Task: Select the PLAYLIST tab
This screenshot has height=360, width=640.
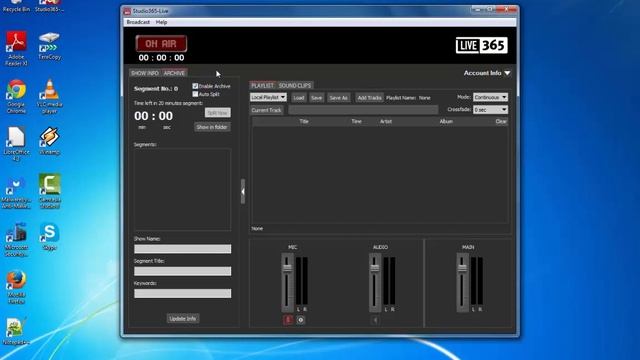Action: (x=262, y=85)
